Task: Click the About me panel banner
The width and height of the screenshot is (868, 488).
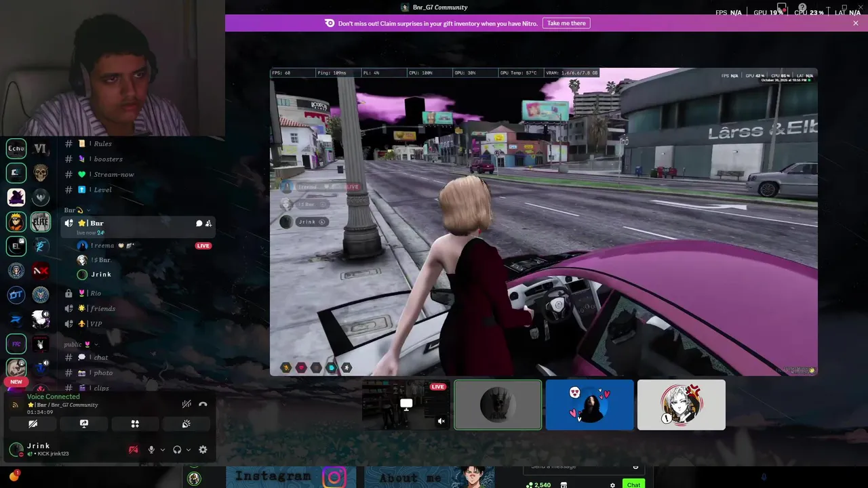Action: click(x=429, y=477)
